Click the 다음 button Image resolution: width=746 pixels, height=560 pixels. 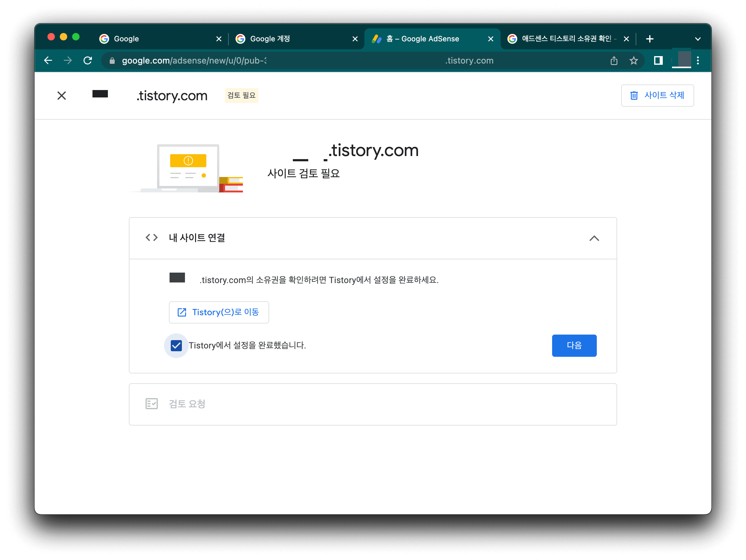[x=574, y=345]
